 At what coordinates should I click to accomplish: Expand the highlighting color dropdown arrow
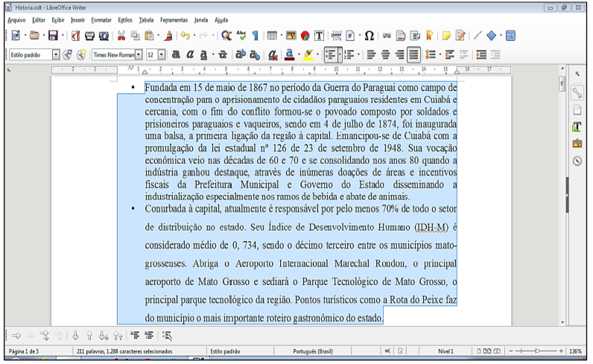click(x=317, y=55)
